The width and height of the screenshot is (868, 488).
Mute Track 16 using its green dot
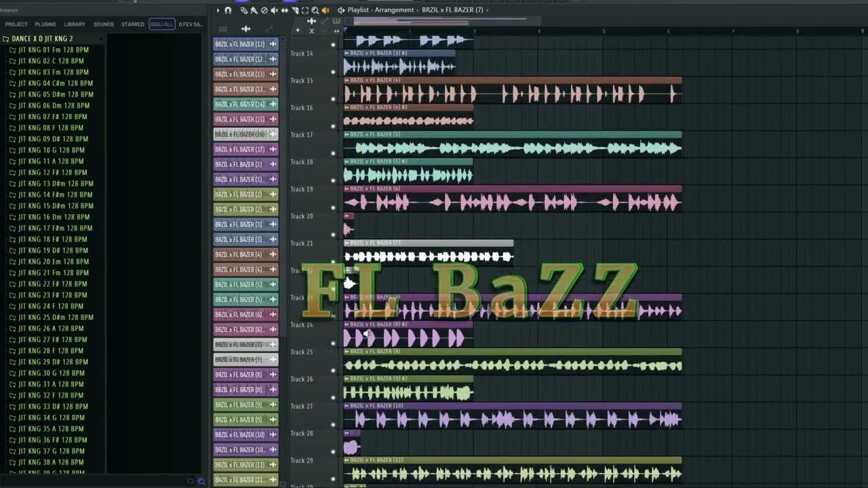[333, 126]
